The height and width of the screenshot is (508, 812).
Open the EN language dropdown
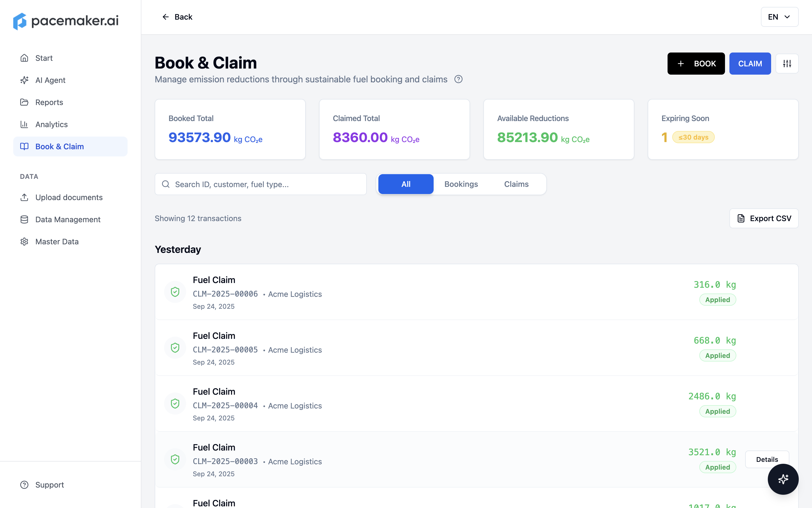pos(779,17)
